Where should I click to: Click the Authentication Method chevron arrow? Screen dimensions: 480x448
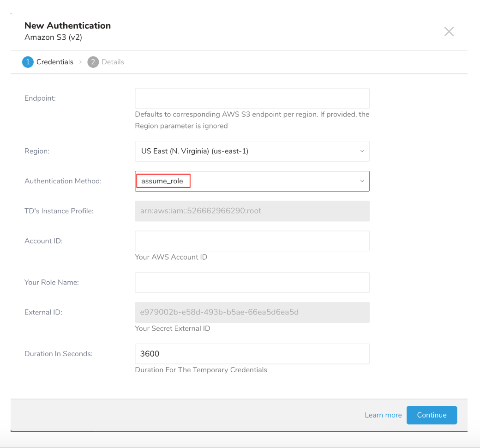pyautogui.click(x=362, y=181)
